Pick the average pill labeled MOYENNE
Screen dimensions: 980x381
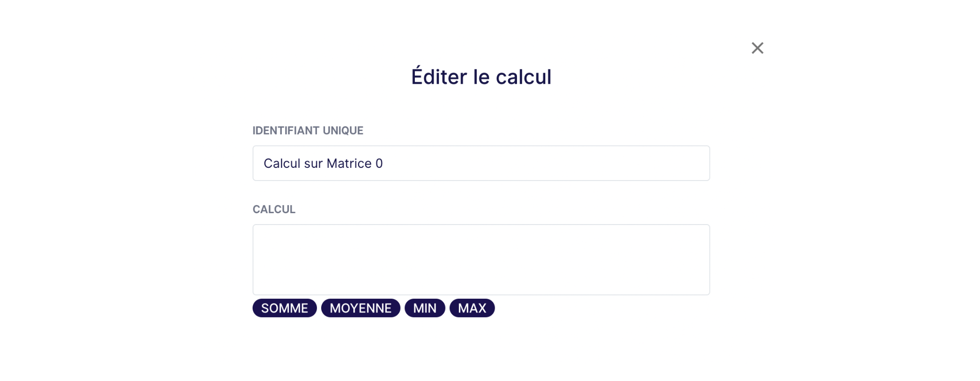coord(360,308)
